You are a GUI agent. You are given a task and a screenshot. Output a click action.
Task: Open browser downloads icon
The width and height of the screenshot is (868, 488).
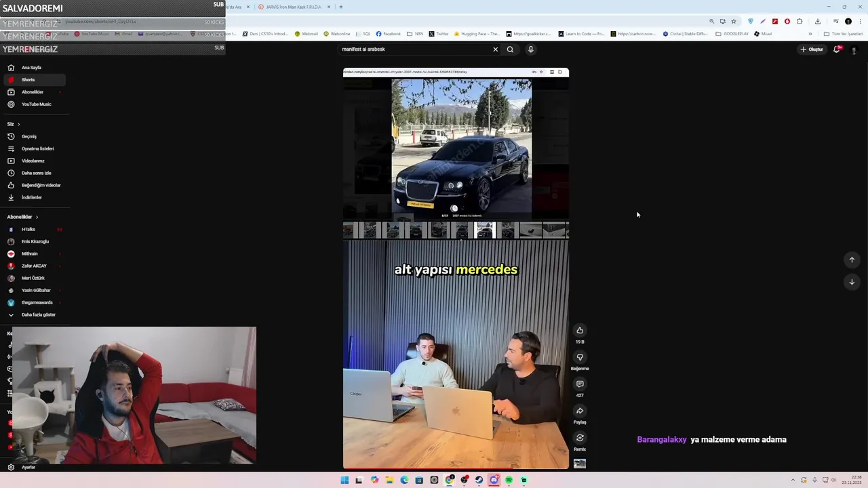[818, 21]
